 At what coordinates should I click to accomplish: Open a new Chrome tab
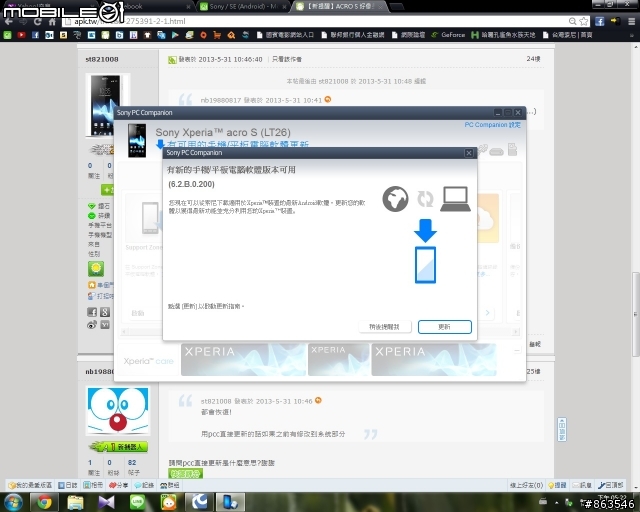point(396,7)
